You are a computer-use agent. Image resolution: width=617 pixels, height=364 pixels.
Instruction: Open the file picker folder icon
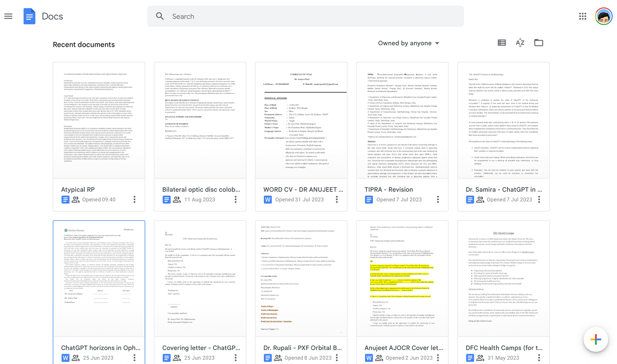(538, 43)
